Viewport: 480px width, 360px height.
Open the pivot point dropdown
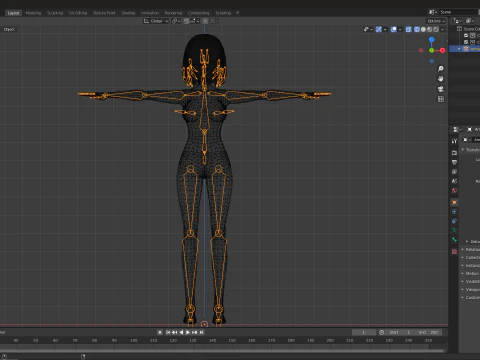(176, 21)
